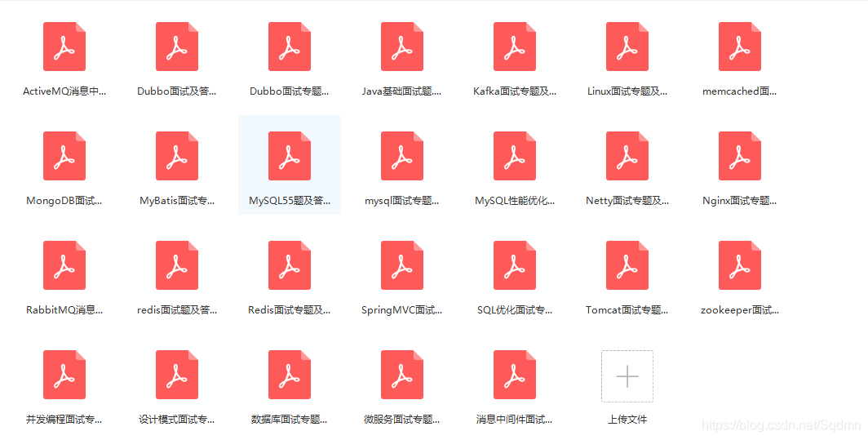Image resolution: width=868 pixels, height=440 pixels.
Task: Select the MongoDB面试... PDF icon
Action: tap(64, 156)
